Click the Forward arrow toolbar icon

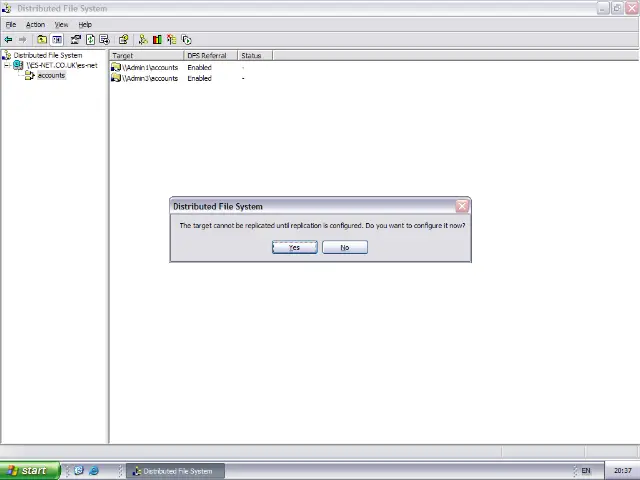coord(22,40)
